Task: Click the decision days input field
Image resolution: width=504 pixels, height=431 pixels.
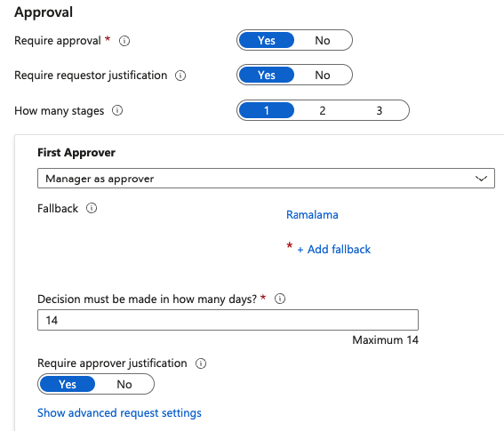Action: coord(228,320)
